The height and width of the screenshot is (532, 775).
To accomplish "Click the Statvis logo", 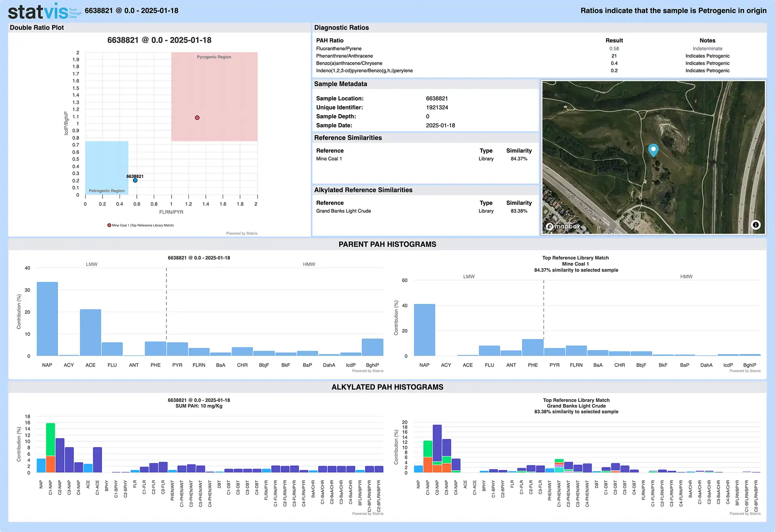I will [x=44, y=11].
